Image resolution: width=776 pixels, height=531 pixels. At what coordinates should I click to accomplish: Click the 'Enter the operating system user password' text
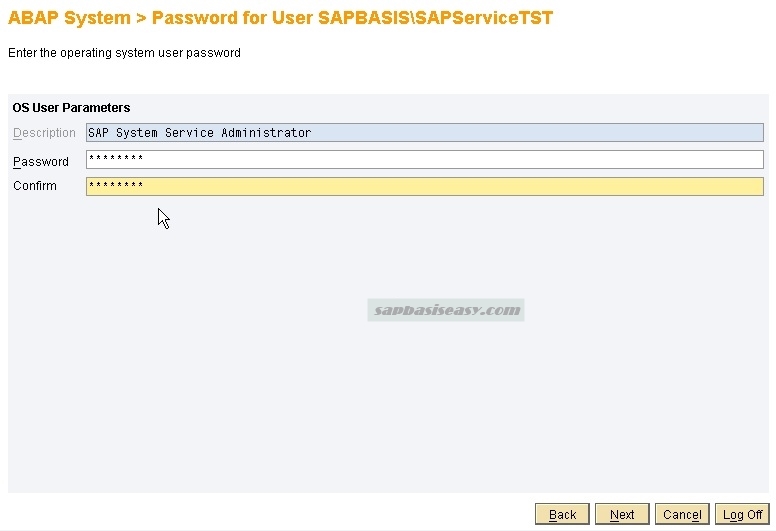click(124, 53)
